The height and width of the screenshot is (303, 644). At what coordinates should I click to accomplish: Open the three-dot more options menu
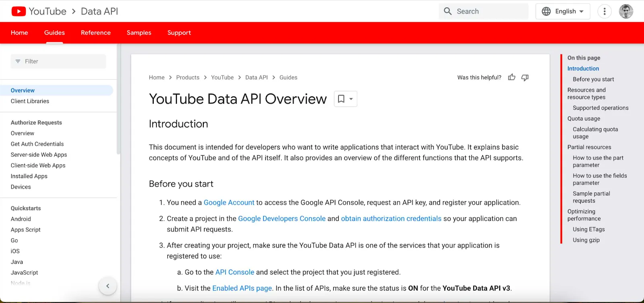click(604, 11)
